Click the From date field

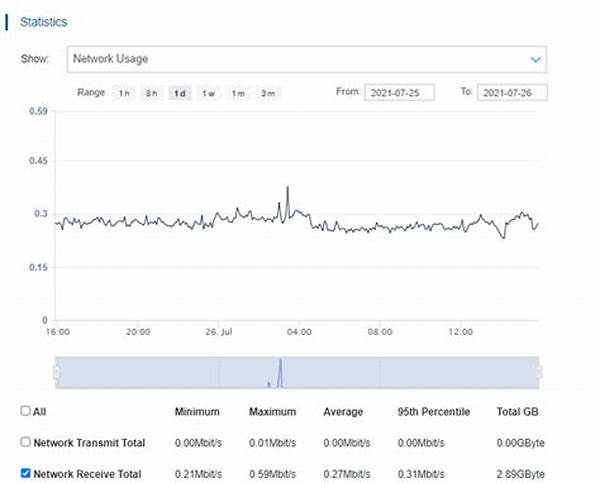(x=403, y=93)
